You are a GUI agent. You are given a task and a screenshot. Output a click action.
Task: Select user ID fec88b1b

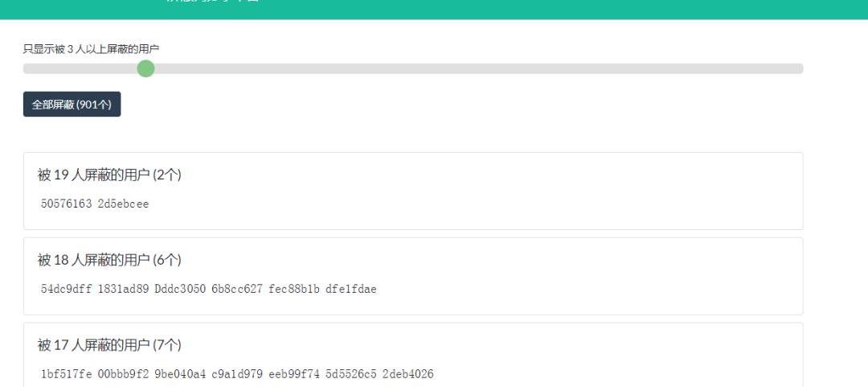pos(294,289)
